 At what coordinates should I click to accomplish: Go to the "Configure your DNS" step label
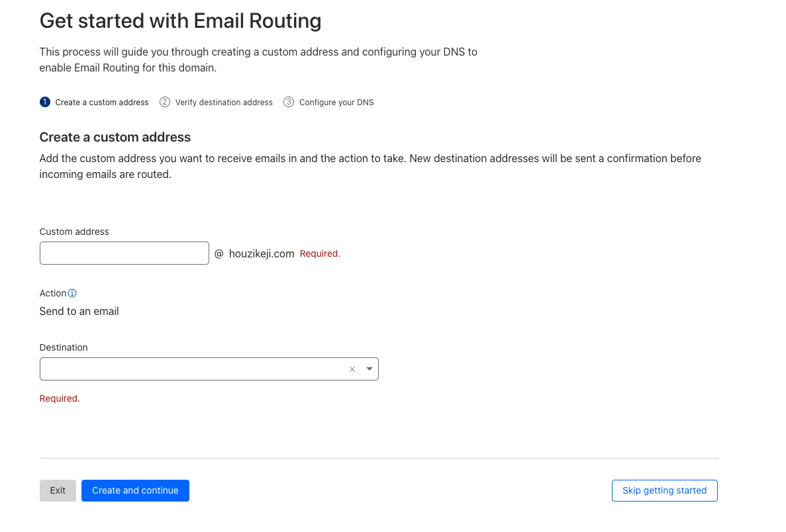point(336,103)
